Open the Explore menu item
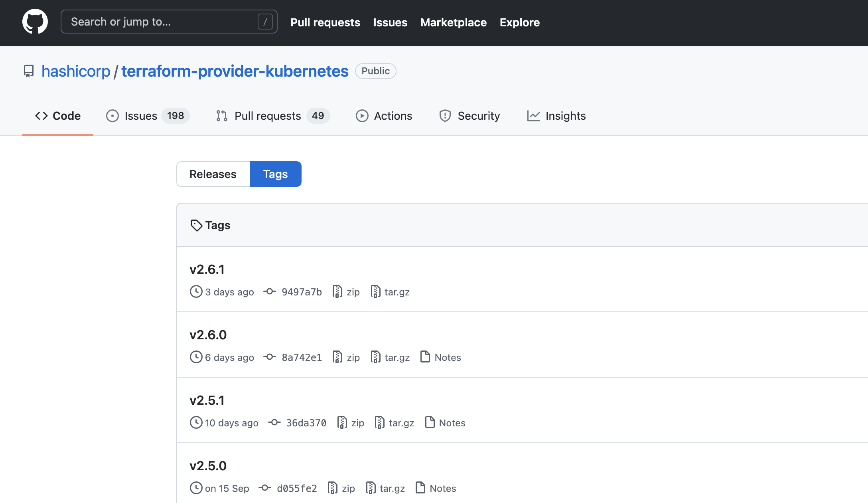 (519, 22)
